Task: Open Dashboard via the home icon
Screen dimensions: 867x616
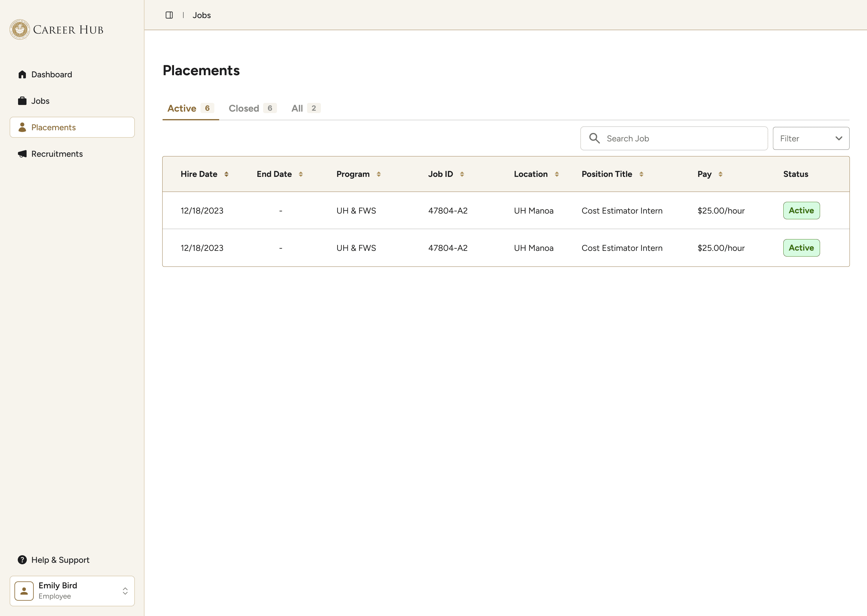Action: 22,74
